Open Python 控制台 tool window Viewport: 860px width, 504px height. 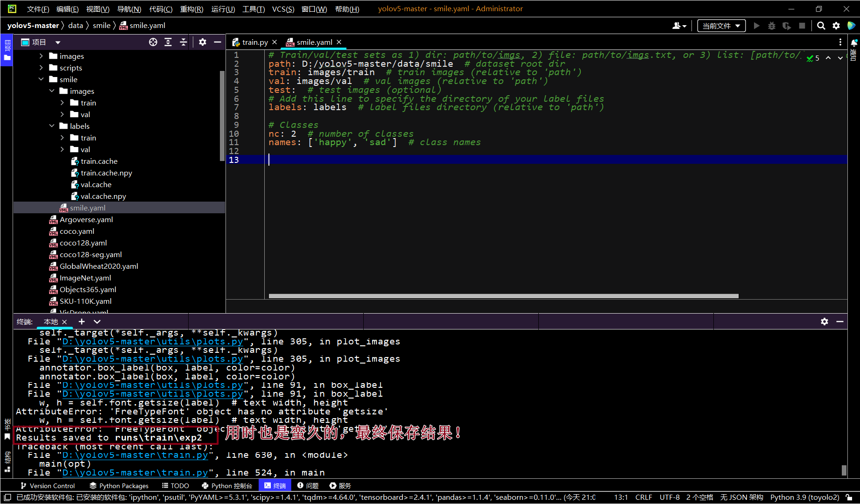point(227,486)
